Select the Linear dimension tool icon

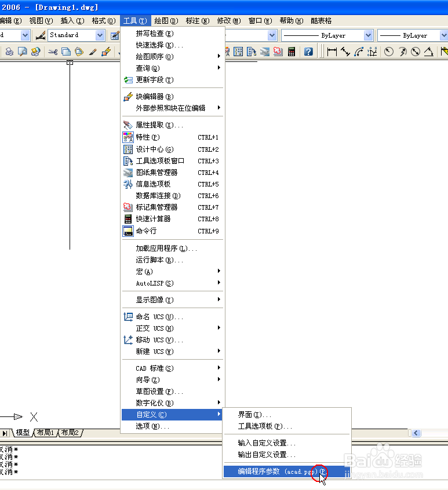(332, 52)
